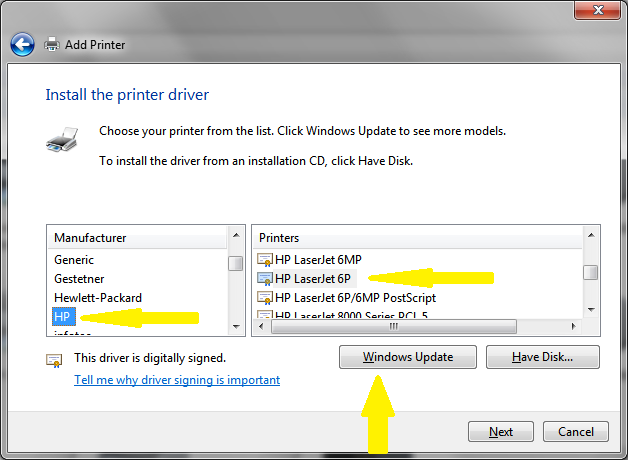Close the Add Printer dialog
The image size is (631, 461).
click(x=598, y=10)
